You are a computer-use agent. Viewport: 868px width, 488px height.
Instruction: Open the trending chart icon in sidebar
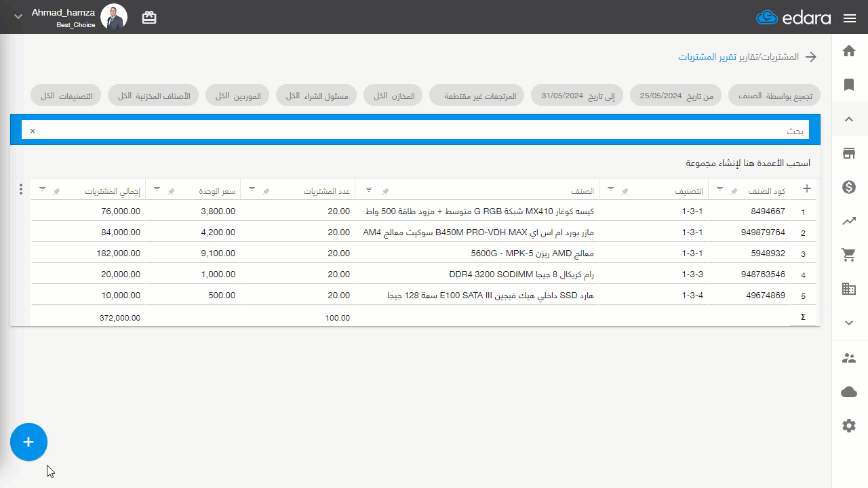[849, 221]
